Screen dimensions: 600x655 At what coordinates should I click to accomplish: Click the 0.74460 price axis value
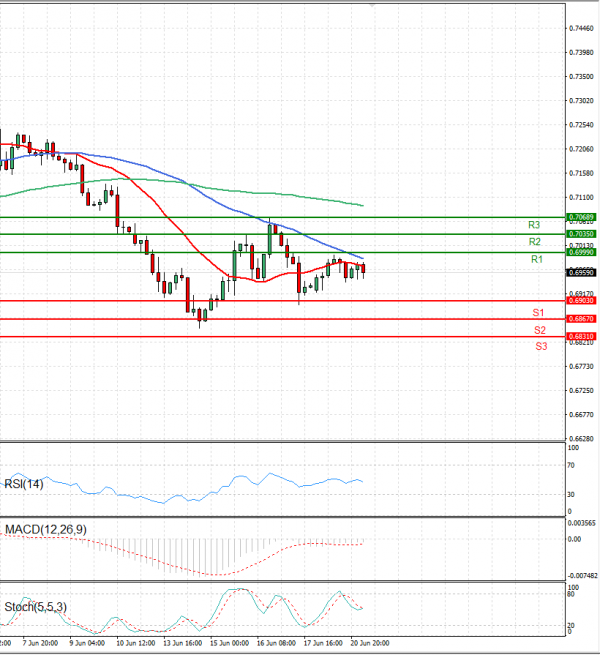(x=581, y=28)
